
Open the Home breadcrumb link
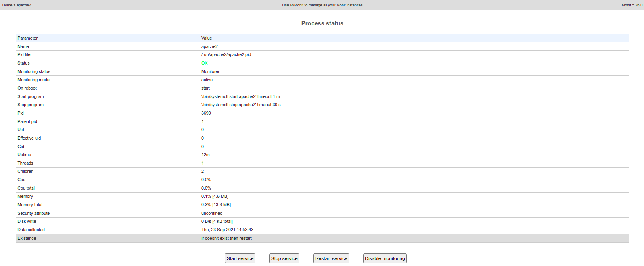[x=7, y=5]
